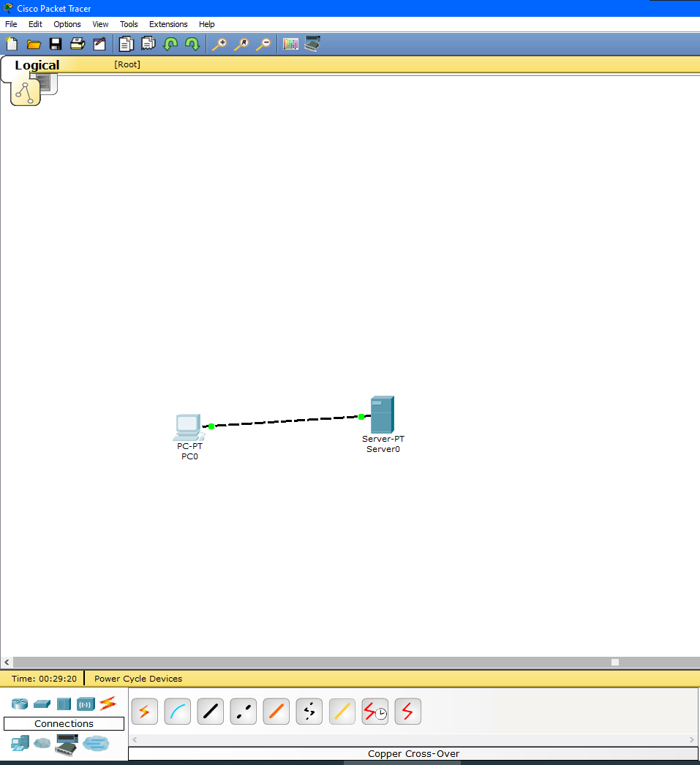Click the logical topology node icon
The width and height of the screenshot is (700, 765).
pyautogui.click(x=26, y=93)
